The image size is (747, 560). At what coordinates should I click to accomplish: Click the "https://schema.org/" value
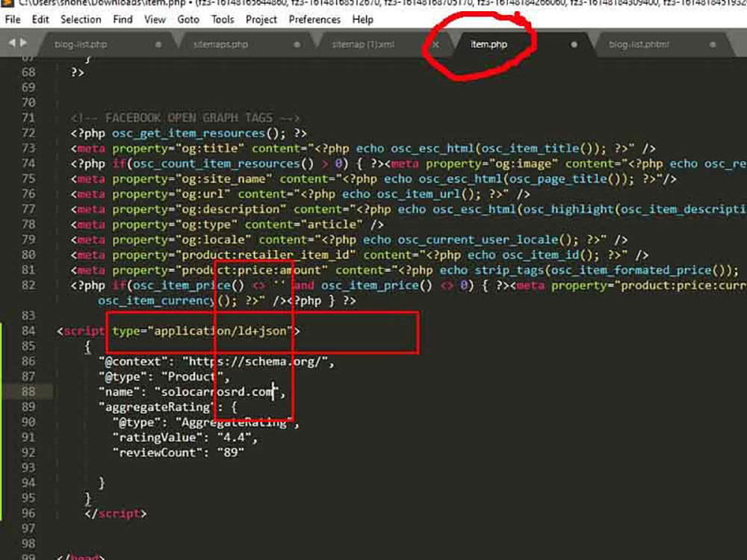point(255,362)
